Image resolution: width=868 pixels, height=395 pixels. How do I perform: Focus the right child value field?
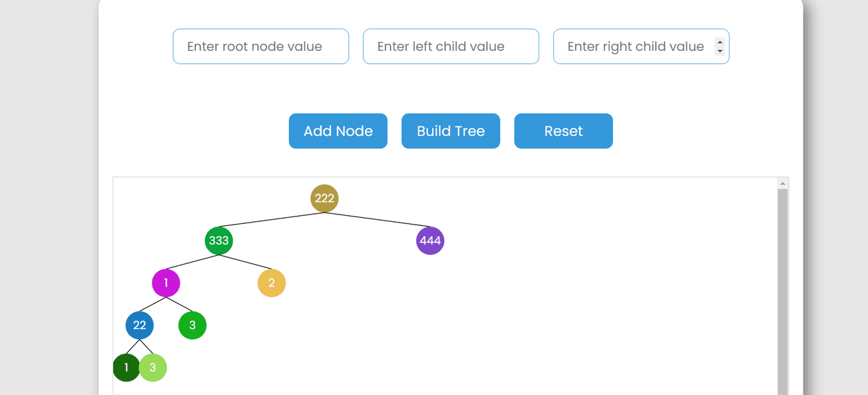tap(634, 47)
